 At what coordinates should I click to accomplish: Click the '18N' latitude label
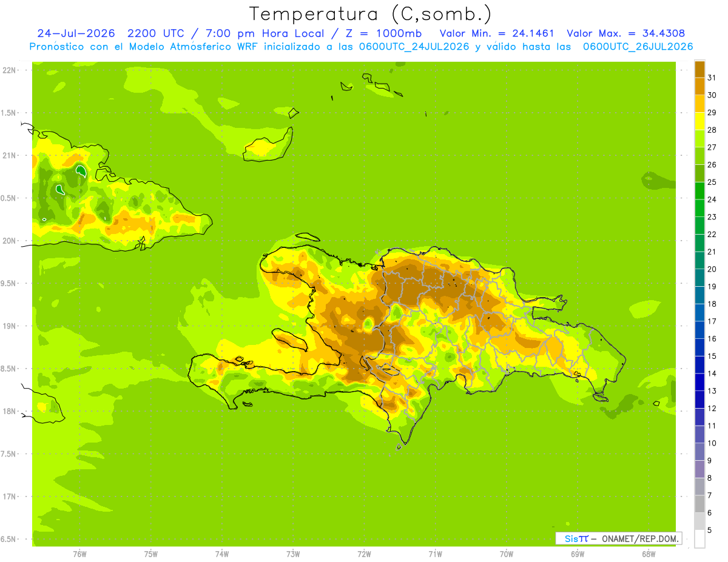pyautogui.click(x=8, y=411)
